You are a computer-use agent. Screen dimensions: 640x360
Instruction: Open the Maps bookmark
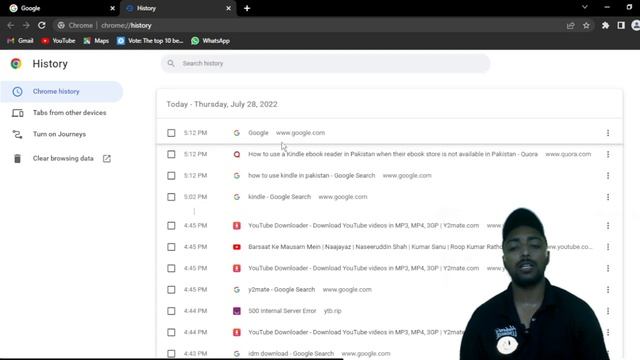(x=96, y=41)
